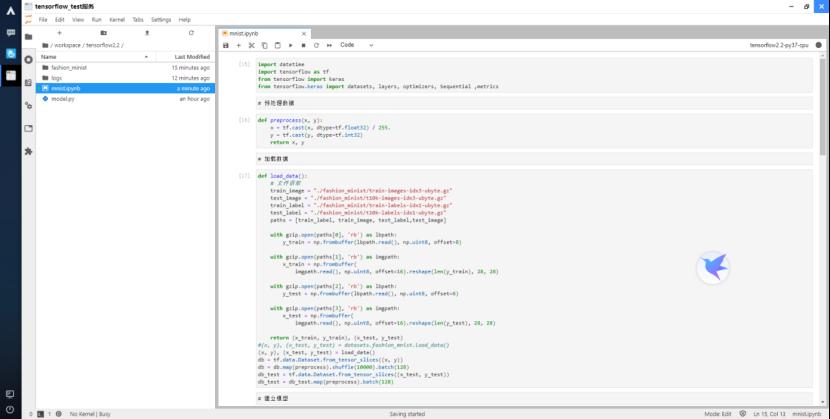Screen dimensions: 830x419
Task: Select model.py in the file list
Action: click(x=125, y=99)
